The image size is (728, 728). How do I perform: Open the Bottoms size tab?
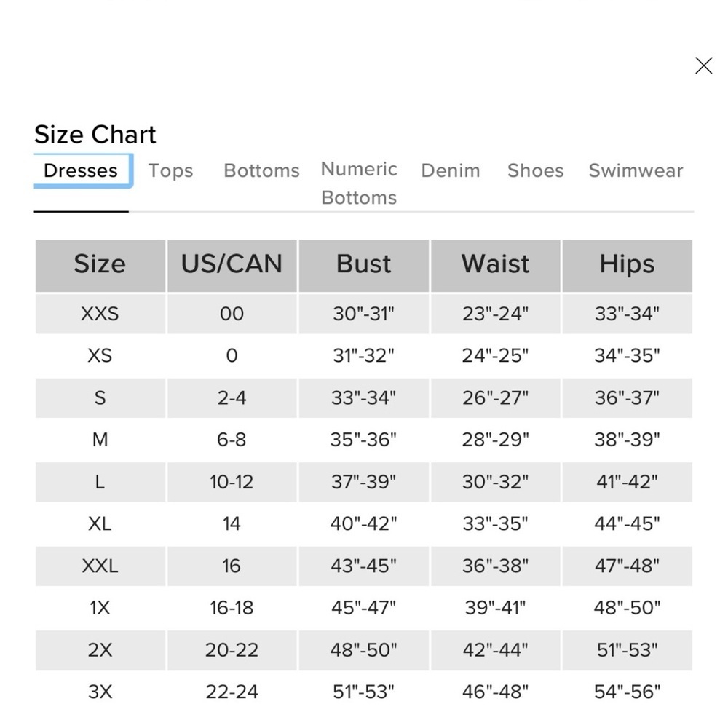tap(261, 170)
